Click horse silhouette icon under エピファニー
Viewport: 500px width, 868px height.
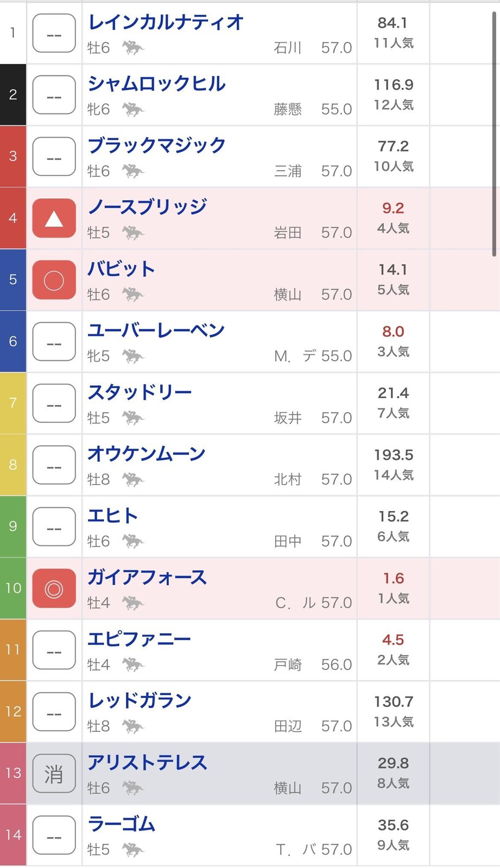[x=132, y=664]
